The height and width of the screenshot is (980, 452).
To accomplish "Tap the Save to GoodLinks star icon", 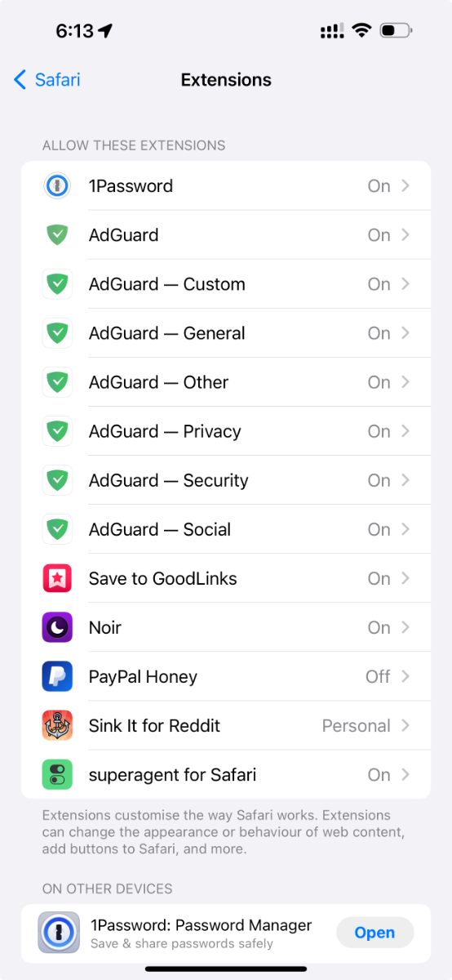I will click(x=57, y=578).
